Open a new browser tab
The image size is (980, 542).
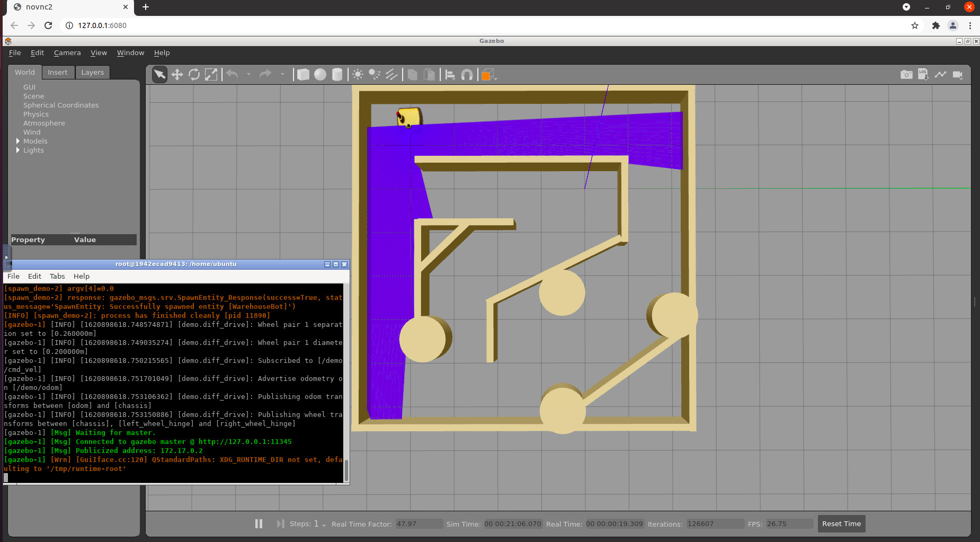(x=146, y=7)
